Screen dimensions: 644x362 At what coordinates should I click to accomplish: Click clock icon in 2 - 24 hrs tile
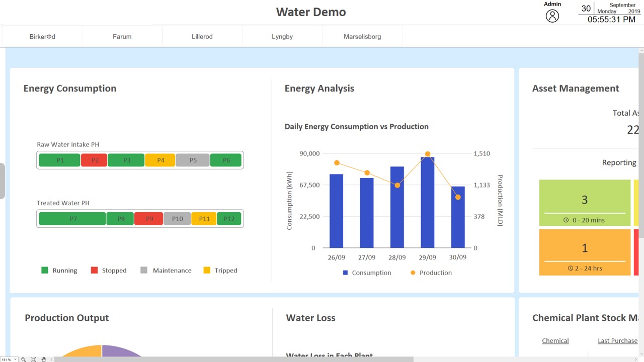tap(570, 268)
